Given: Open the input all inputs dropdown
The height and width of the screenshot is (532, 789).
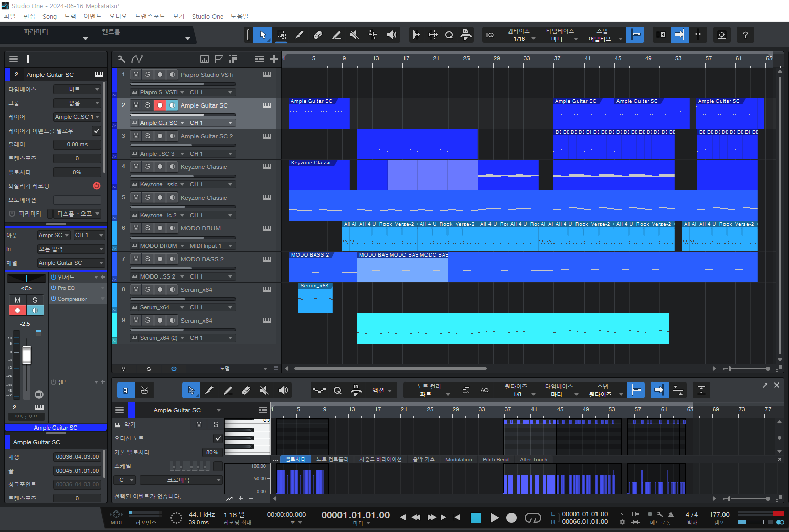Looking at the screenshot, I should tap(71, 249).
